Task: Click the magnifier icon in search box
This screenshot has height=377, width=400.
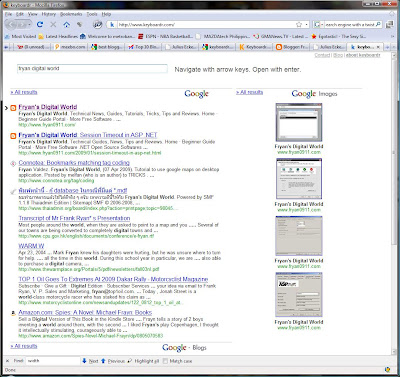Action: click(378, 24)
